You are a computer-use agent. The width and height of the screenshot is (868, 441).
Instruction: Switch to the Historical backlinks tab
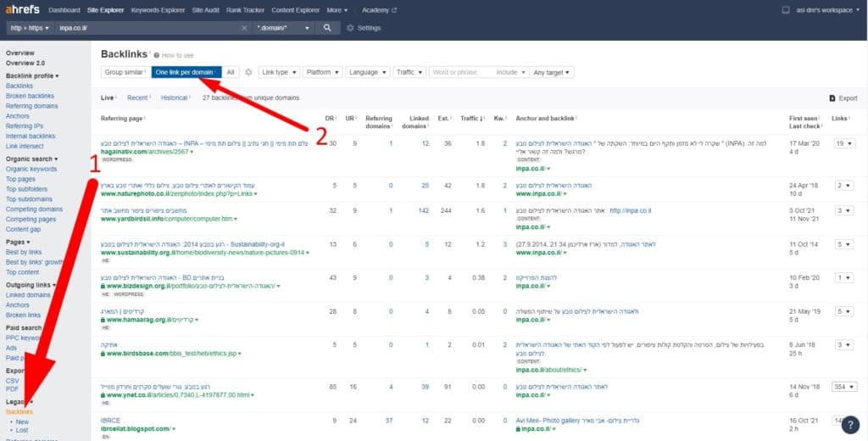coord(175,98)
